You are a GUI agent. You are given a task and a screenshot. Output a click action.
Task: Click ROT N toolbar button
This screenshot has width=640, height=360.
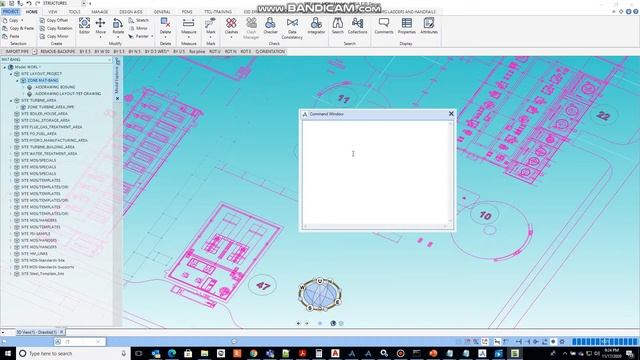[x=231, y=52]
